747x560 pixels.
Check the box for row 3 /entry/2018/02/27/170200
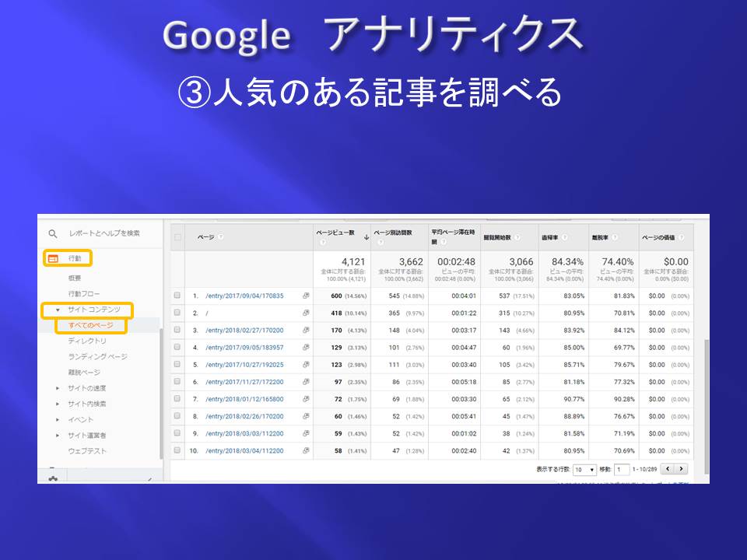pos(177,330)
